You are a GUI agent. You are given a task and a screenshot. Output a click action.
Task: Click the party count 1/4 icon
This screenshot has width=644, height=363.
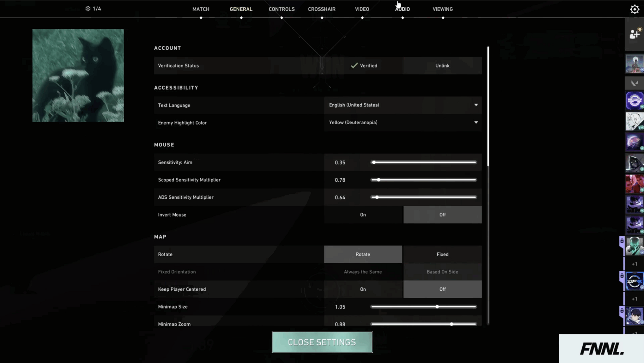(93, 9)
